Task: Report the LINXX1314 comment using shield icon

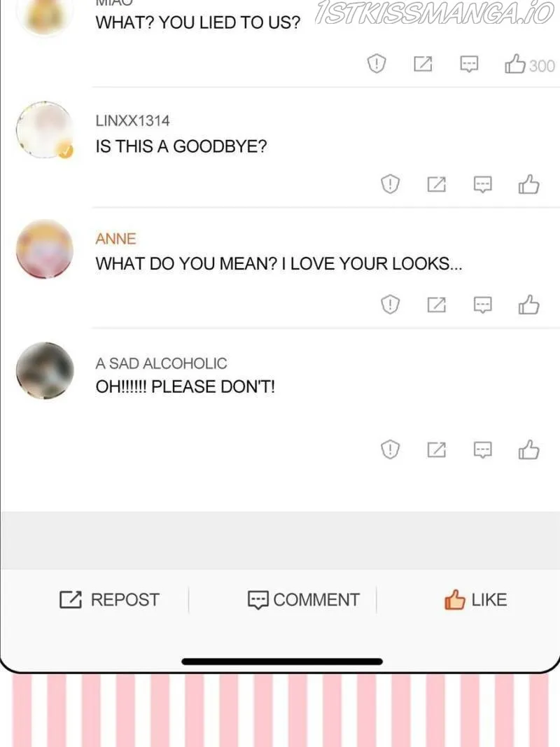Action: click(x=390, y=184)
